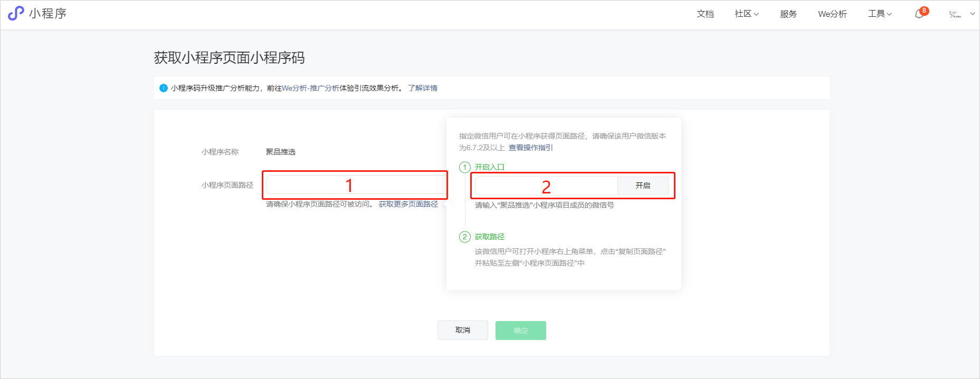Expand the account dropdown arrow
The height and width of the screenshot is (379, 980).
pos(972,14)
